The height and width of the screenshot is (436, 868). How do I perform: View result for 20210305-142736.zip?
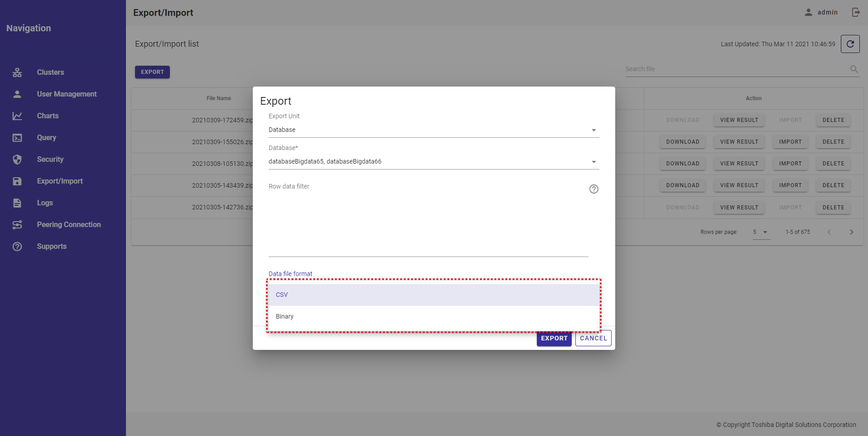pos(739,208)
